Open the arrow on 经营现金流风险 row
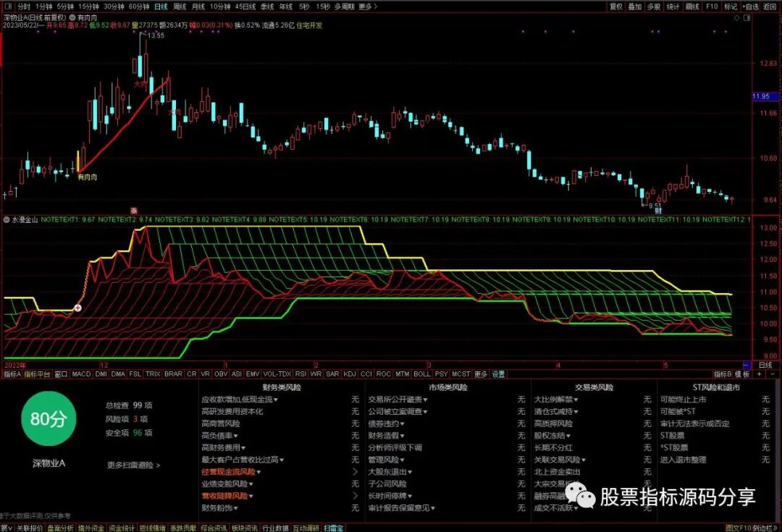Image resolution: width=782 pixels, height=532 pixels. tap(355, 472)
